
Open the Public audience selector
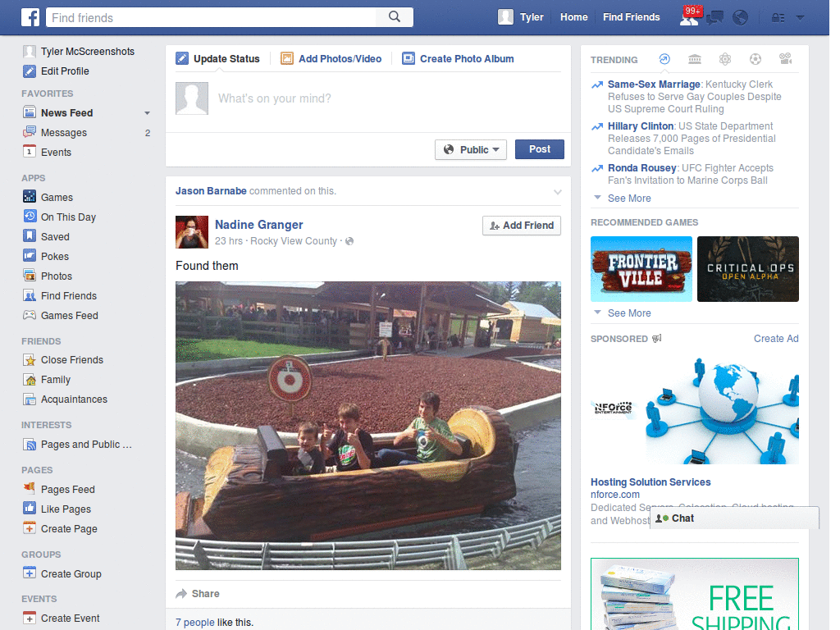coord(470,149)
